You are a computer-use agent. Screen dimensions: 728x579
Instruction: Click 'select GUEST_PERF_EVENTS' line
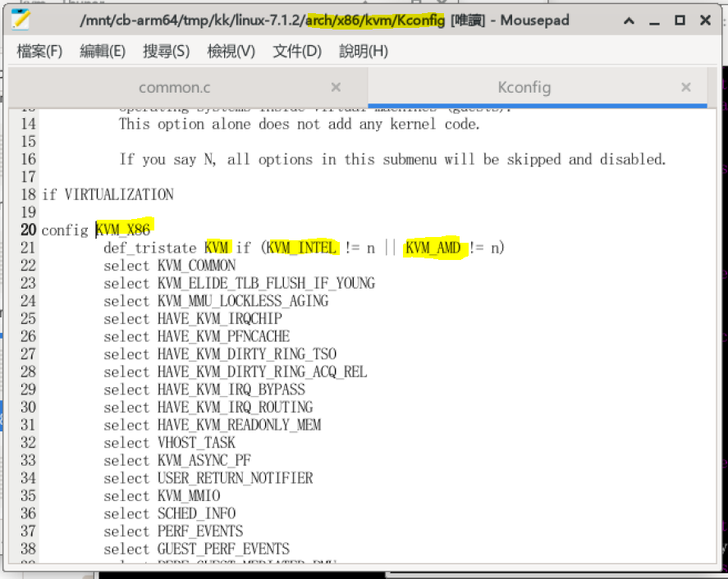(196, 549)
